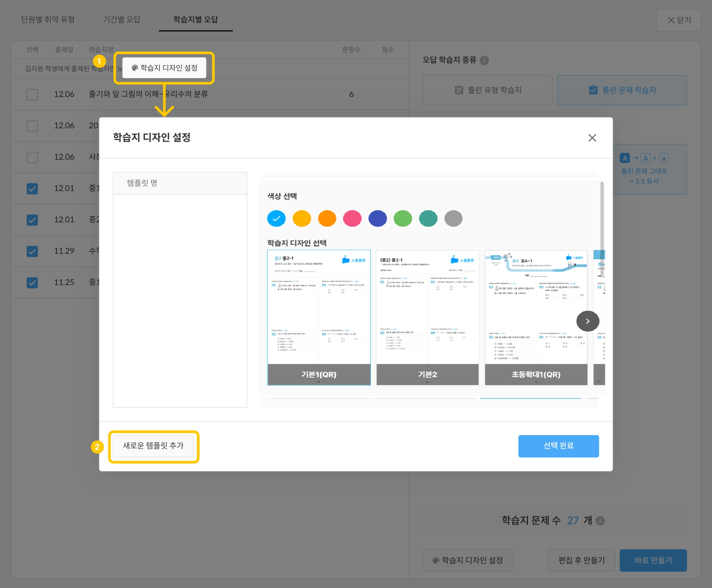This screenshot has width=712, height=588.
Task: Close the 학습지 디자인 설정 dialog
Action: click(x=592, y=138)
